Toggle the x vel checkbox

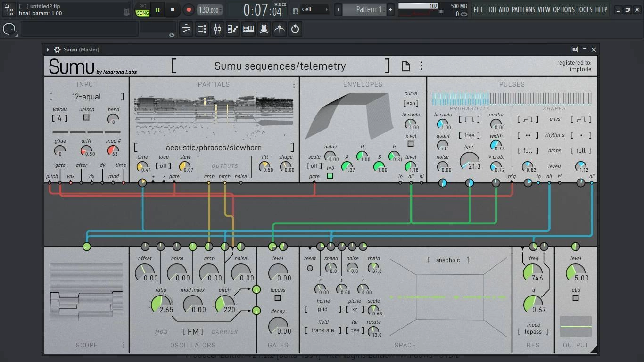[411, 144]
